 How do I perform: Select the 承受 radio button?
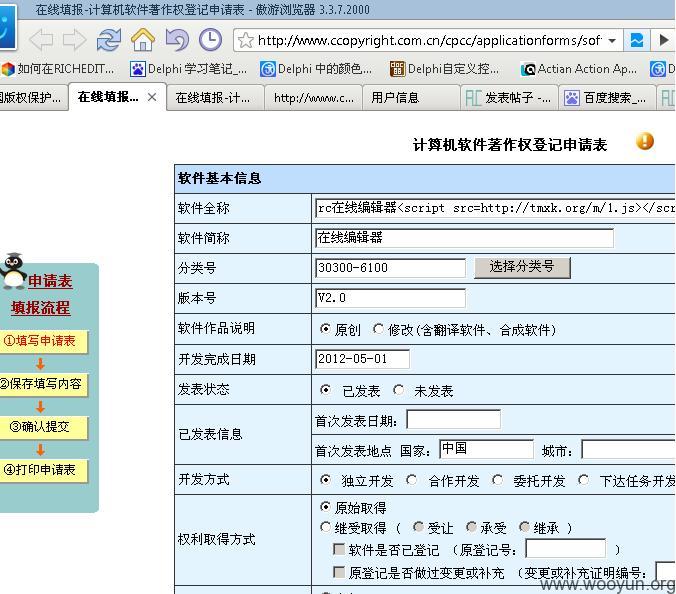point(471,527)
